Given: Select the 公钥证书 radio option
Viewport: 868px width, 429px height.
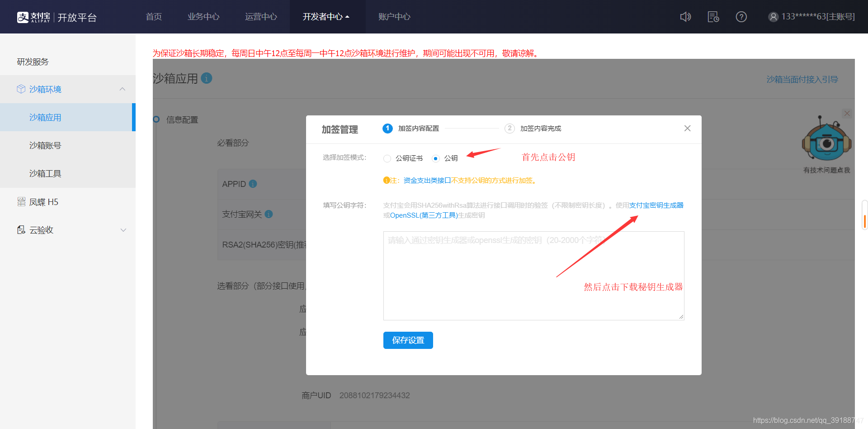Looking at the screenshot, I should 387,158.
